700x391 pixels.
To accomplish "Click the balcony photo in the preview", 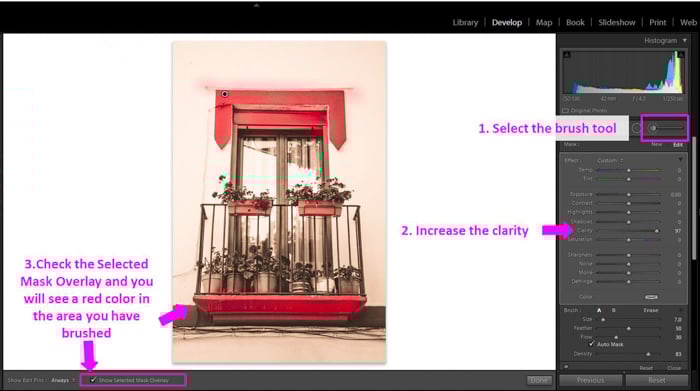I will point(279,202).
